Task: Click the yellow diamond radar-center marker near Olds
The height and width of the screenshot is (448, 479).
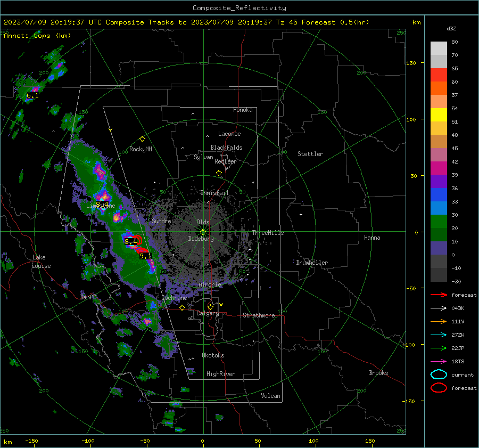Action: coord(203,232)
